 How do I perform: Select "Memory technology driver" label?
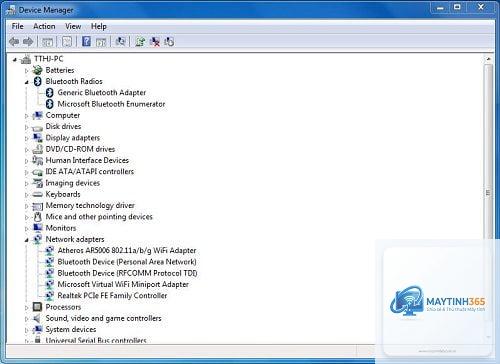coord(90,205)
